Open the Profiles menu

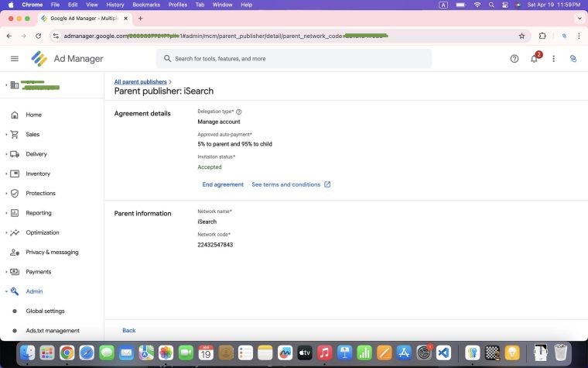(x=178, y=5)
